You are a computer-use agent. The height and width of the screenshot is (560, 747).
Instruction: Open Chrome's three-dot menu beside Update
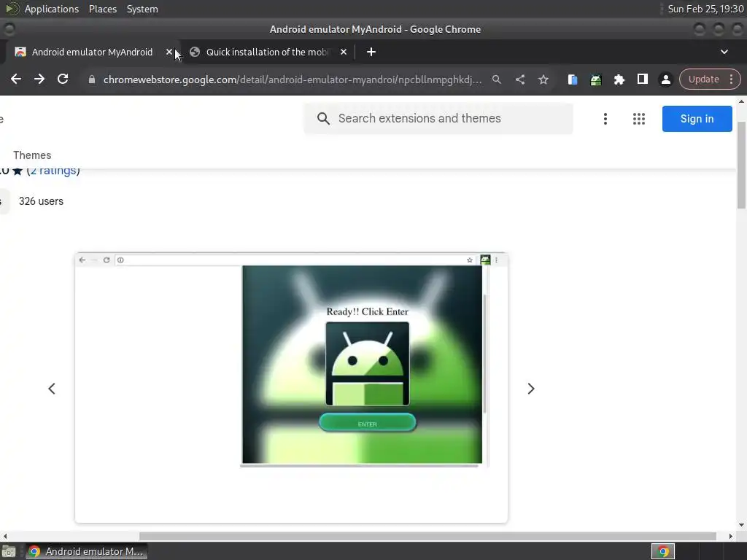[731, 79]
